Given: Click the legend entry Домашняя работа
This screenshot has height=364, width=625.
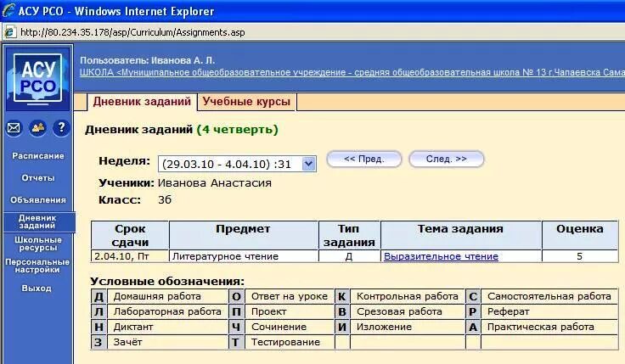Looking at the screenshot, I should [157, 296].
